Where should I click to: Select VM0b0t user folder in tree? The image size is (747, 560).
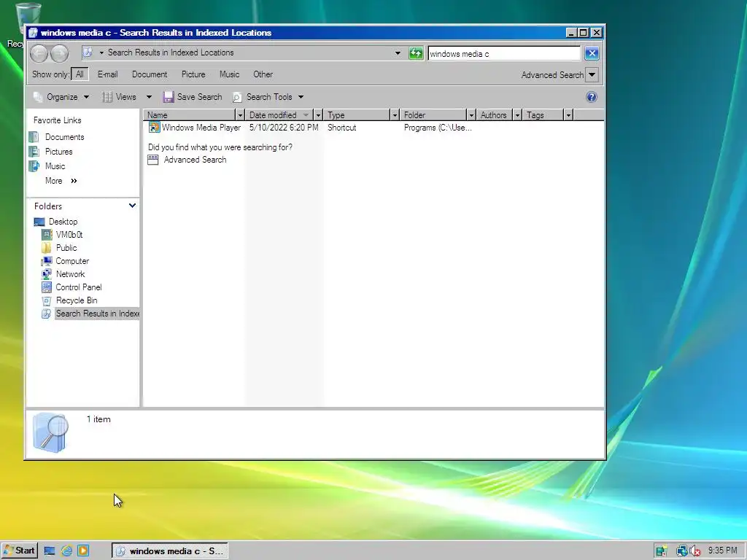(x=69, y=235)
